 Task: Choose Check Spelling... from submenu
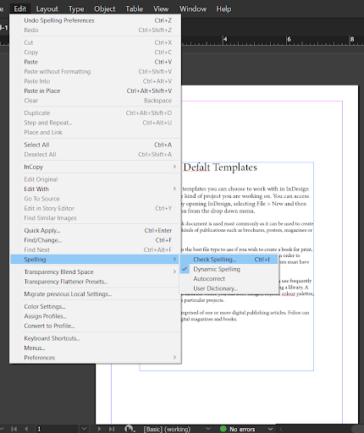tap(229, 259)
